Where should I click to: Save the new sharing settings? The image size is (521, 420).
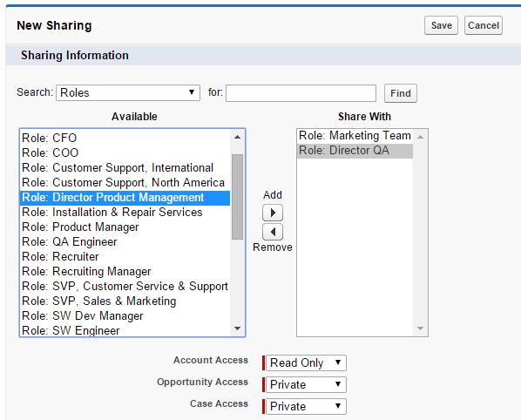[x=441, y=25]
